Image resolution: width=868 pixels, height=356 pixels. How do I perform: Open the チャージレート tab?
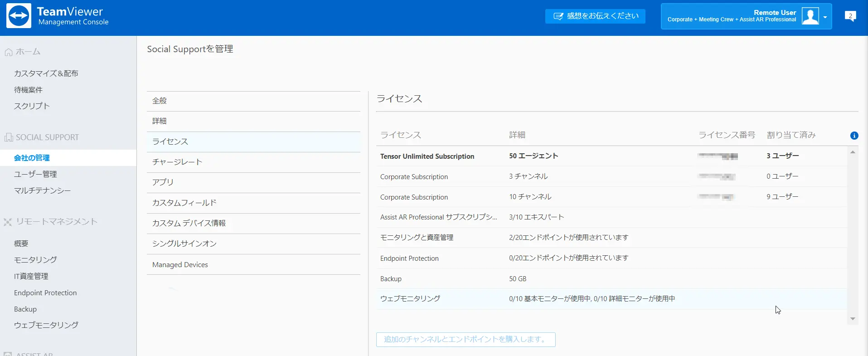click(253, 162)
